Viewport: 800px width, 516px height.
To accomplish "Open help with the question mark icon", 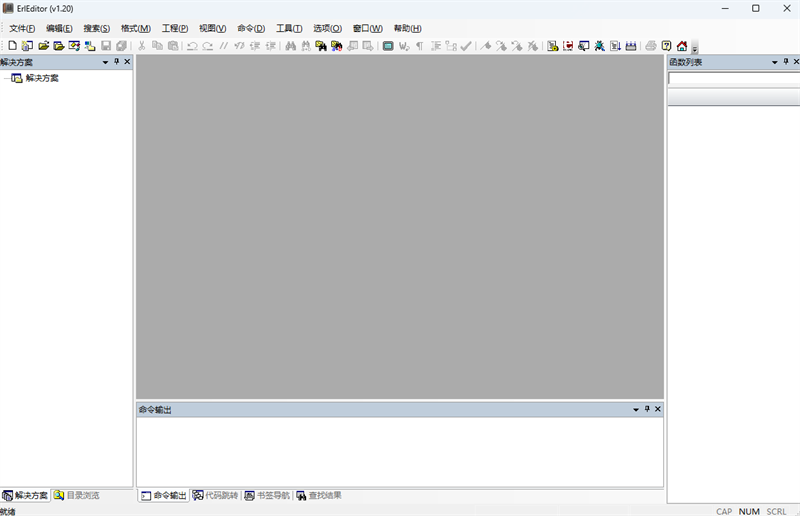I will coord(666,46).
